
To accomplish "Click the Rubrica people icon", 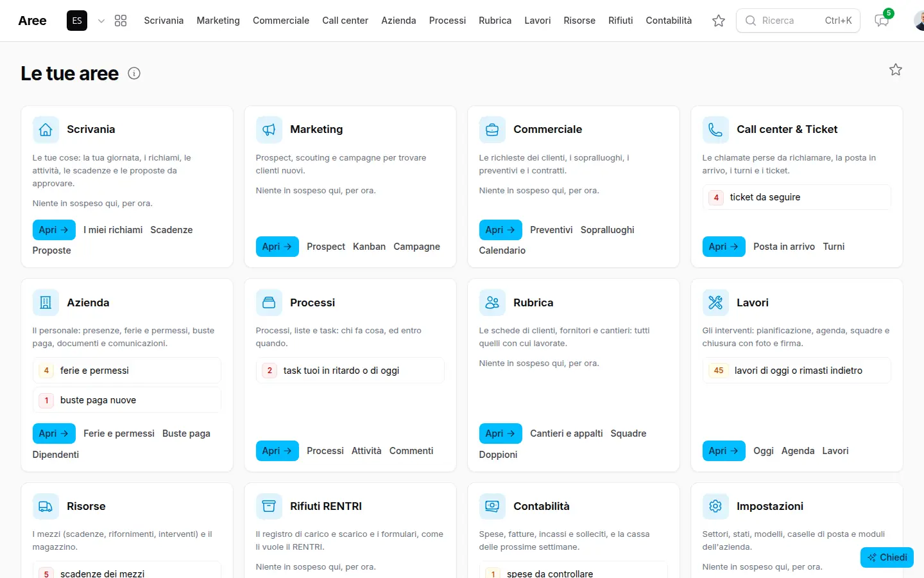I will point(492,302).
